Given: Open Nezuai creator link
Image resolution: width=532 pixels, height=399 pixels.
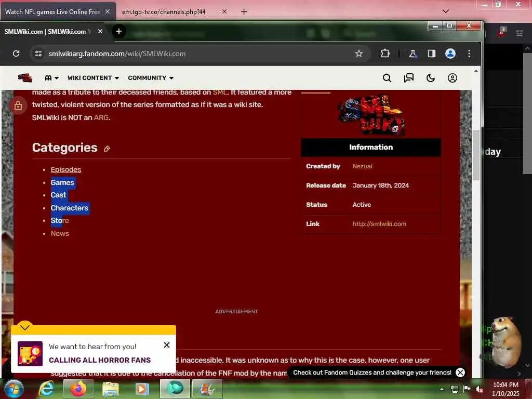Looking at the screenshot, I should 362,166.
